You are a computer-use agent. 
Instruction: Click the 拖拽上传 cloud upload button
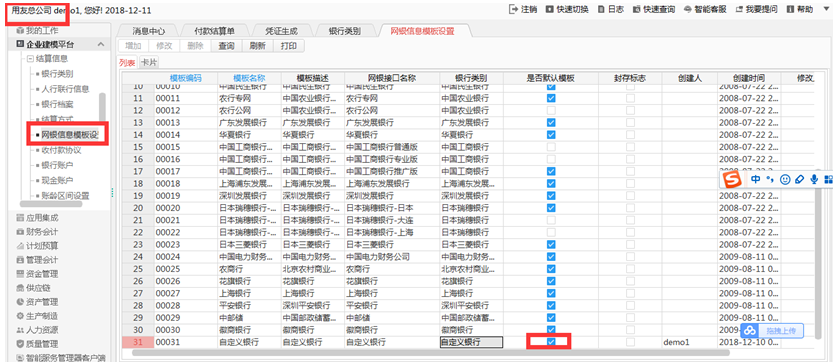click(772, 330)
